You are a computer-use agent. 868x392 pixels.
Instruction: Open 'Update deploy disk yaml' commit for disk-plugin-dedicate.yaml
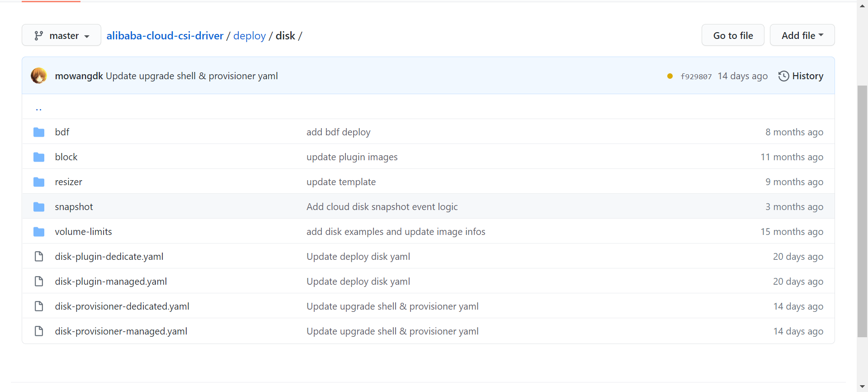click(358, 256)
